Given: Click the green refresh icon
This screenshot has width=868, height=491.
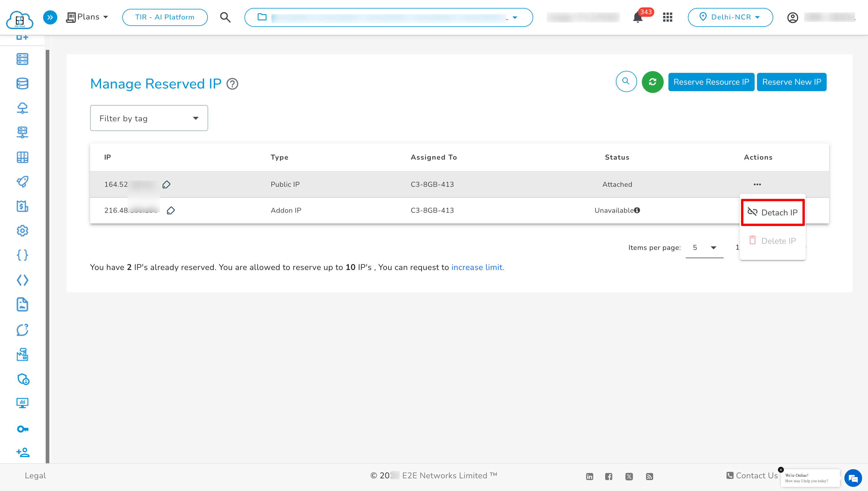Looking at the screenshot, I should [x=652, y=82].
